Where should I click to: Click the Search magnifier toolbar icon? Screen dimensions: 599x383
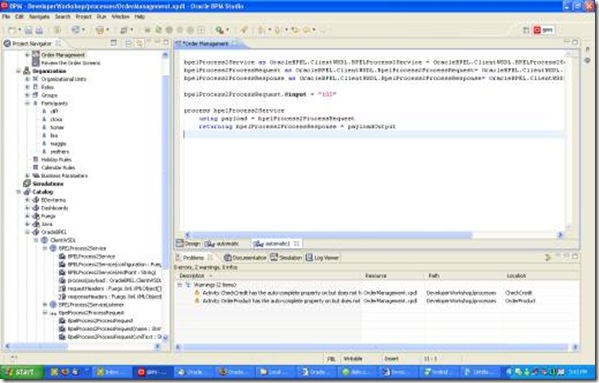pyautogui.click(x=219, y=30)
